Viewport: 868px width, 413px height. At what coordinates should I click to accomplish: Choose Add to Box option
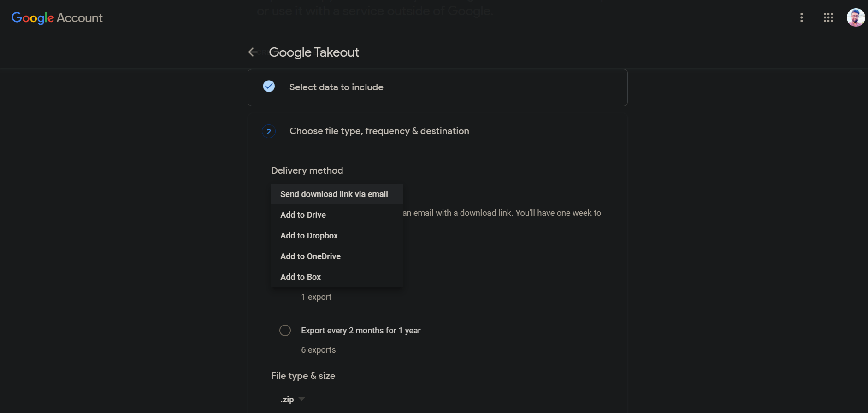tap(301, 277)
